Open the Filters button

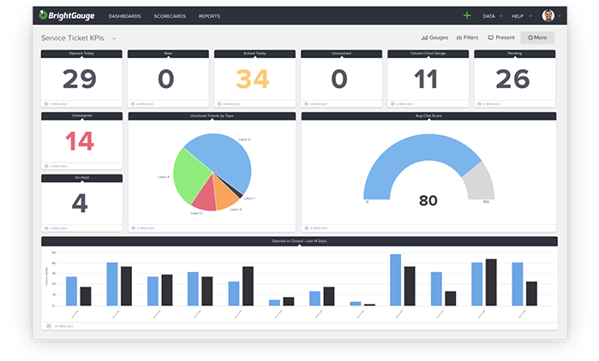(x=467, y=37)
